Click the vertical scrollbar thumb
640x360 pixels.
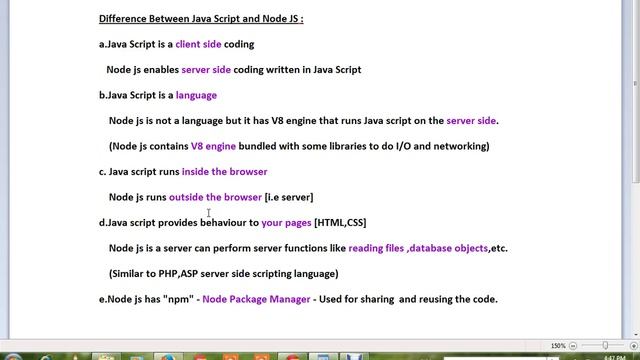coord(635,92)
